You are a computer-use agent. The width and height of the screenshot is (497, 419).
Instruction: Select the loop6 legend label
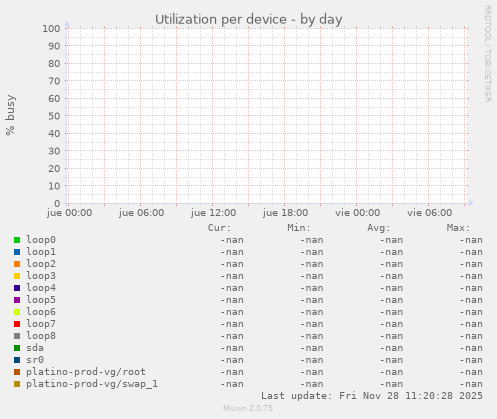(x=41, y=312)
